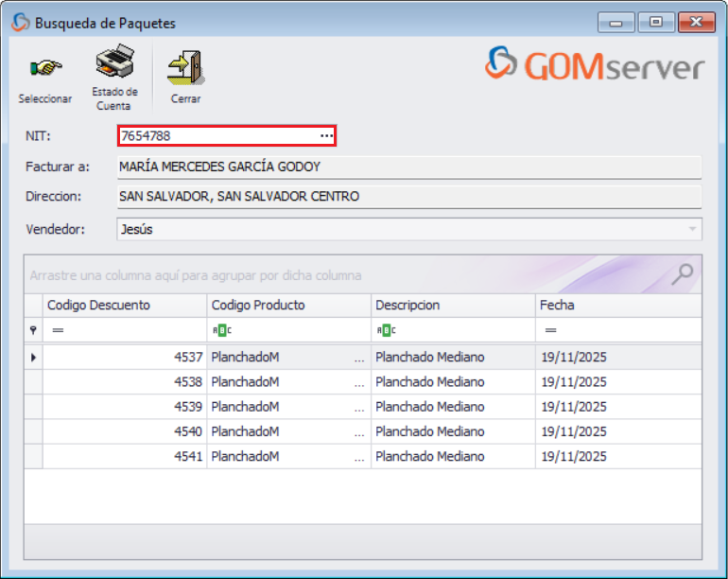Image resolution: width=728 pixels, height=579 pixels.
Task: Click the Codigo Descuento equals filter icon
Action: [57, 330]
